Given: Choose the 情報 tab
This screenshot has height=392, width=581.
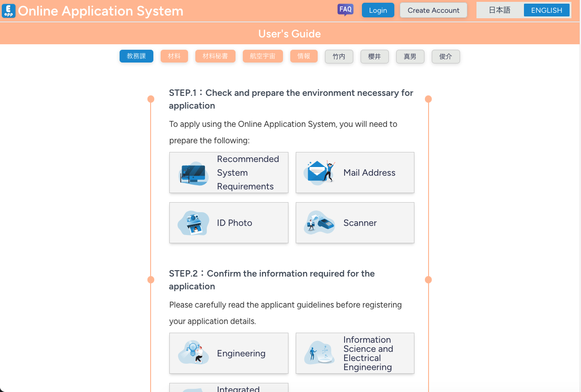Looking at the screenshot, I should click(304, 56).
